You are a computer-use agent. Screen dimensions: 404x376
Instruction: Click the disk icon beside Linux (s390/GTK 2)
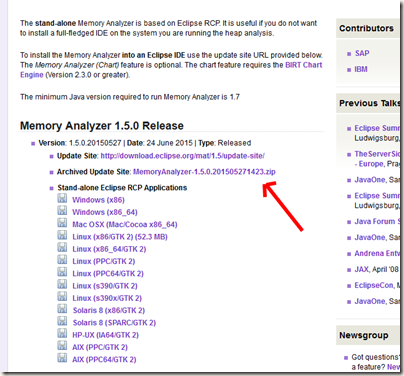62,285
